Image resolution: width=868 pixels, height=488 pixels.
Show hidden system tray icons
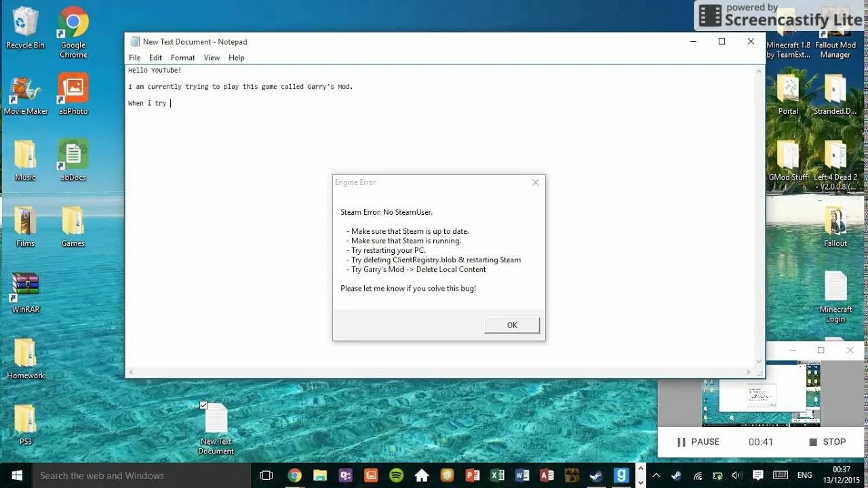point(656,476)
